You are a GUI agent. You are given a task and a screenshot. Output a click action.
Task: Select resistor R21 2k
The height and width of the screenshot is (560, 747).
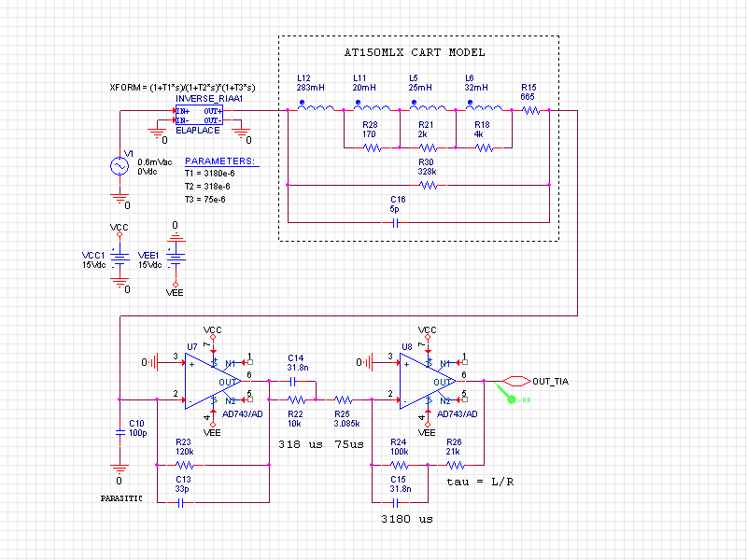(x=428, y=148)
